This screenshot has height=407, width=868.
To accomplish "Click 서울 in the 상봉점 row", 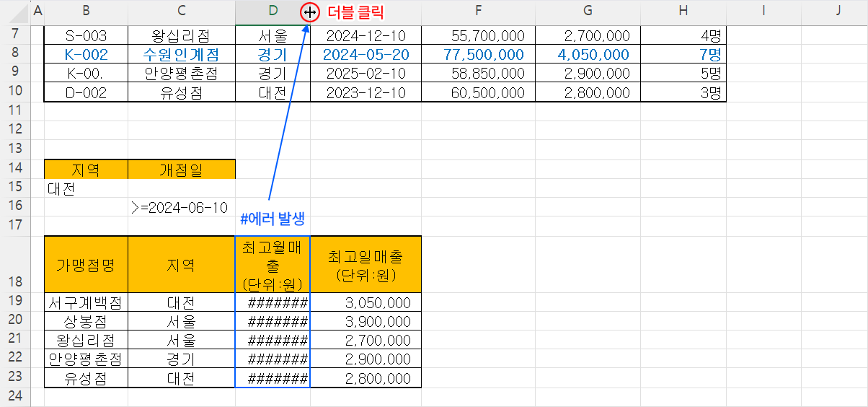I will click(x=182, y=321).
